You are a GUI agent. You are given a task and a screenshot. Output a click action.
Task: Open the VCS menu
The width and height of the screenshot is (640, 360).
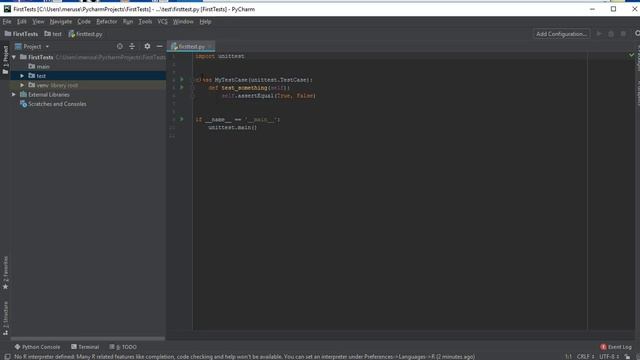point(162,22)
